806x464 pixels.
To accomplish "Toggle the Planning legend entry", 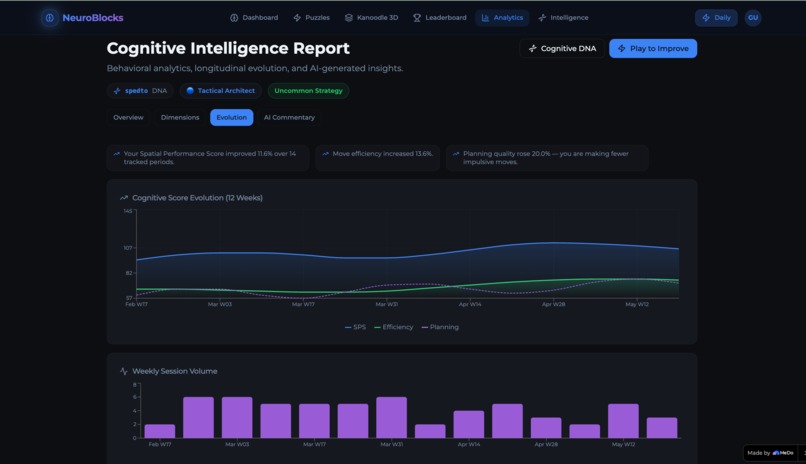I will pyautogui.click(x=440, y=327).
